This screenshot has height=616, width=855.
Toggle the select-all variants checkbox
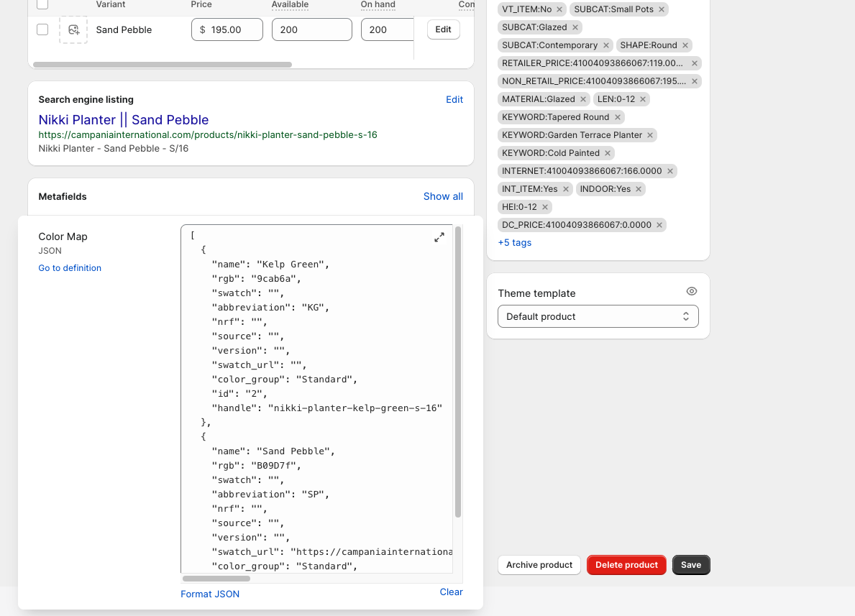(42, 4)
